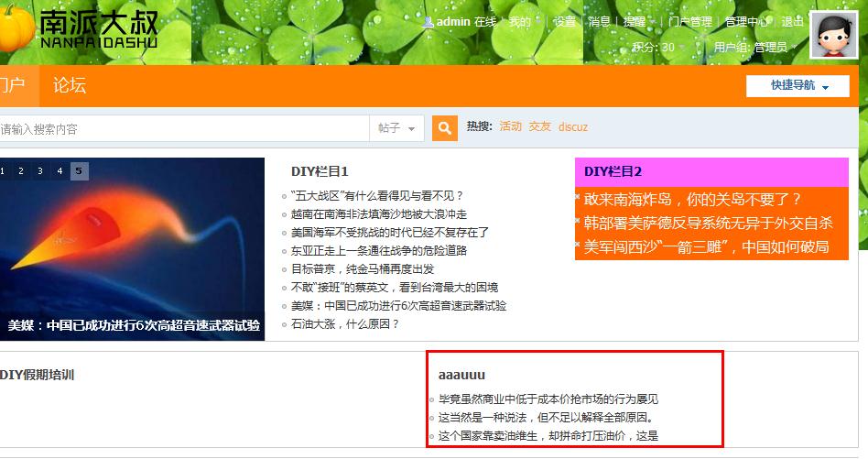The width and height of the screenshot is (868, 459).
Task: Expand the 我的 menu
Action: (x=524, y=22)
